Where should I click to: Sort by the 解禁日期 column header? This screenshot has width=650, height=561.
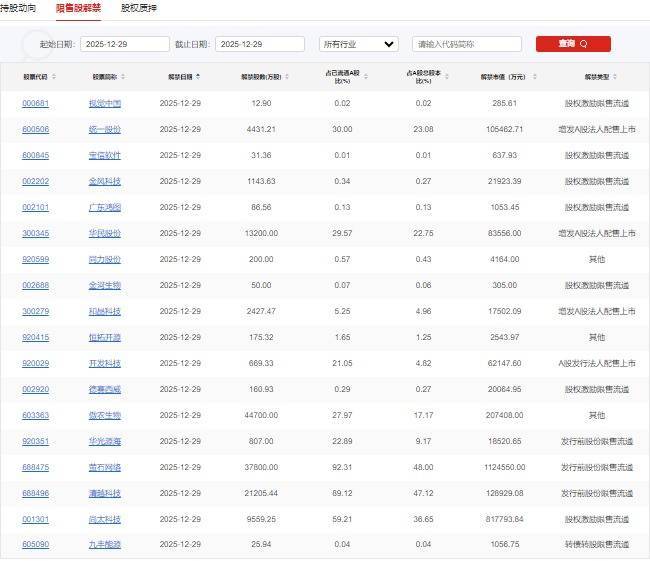(181, 76)
